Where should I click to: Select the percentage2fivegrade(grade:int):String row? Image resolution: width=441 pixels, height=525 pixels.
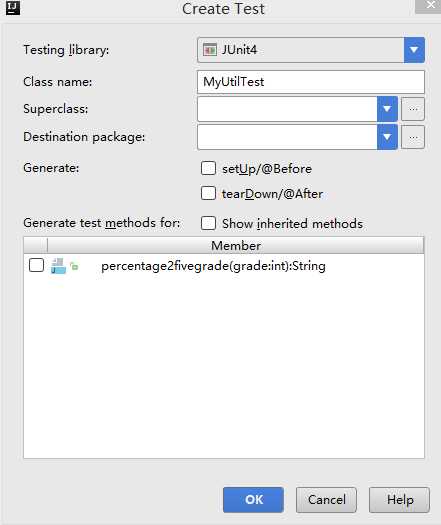[x=224, y=266]
